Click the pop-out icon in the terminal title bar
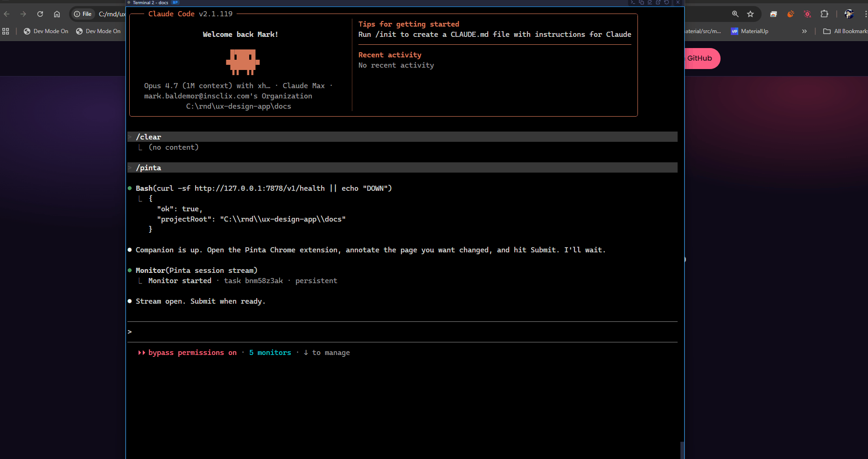Screen dimensions: 868x459 coord(658,2)
